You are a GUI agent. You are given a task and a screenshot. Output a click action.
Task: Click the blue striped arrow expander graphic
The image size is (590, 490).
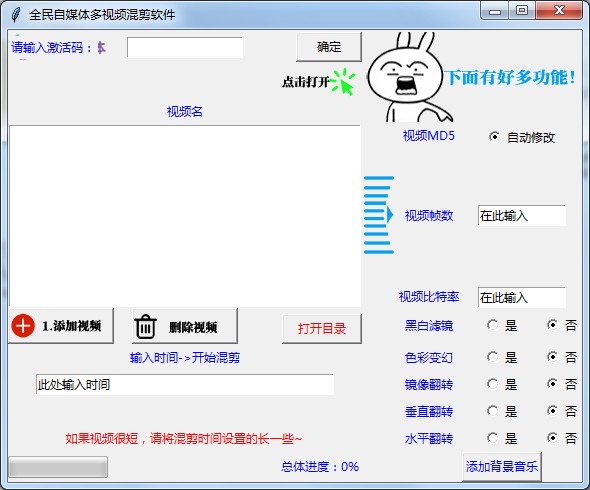click(x=379, y=215)
